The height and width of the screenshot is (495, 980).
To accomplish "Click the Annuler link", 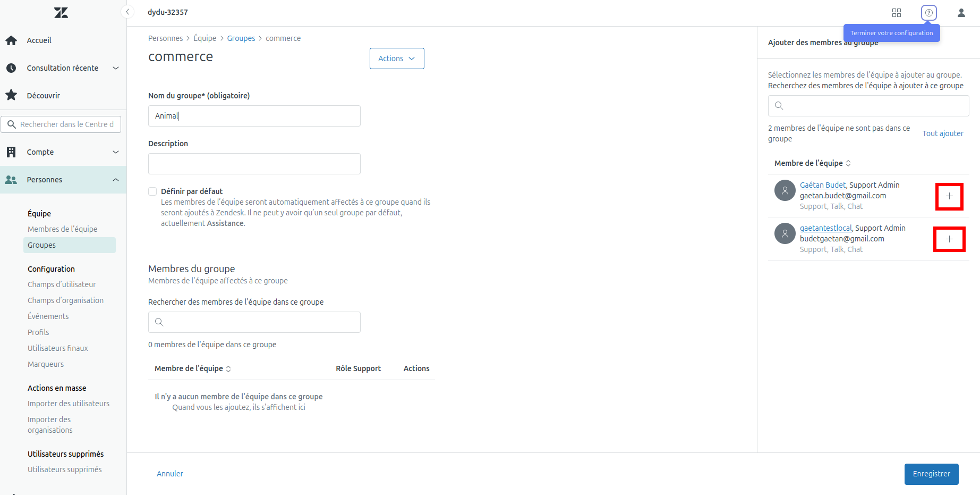I will click(170, 474).
